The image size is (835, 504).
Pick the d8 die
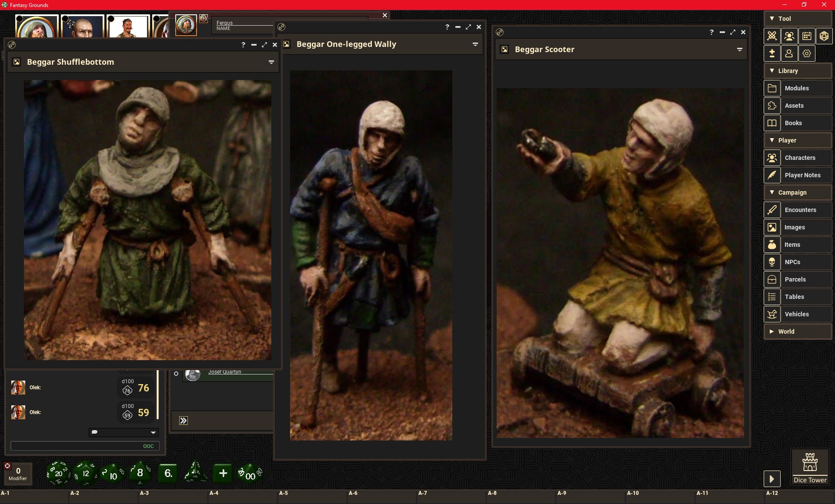click(140, 473)
